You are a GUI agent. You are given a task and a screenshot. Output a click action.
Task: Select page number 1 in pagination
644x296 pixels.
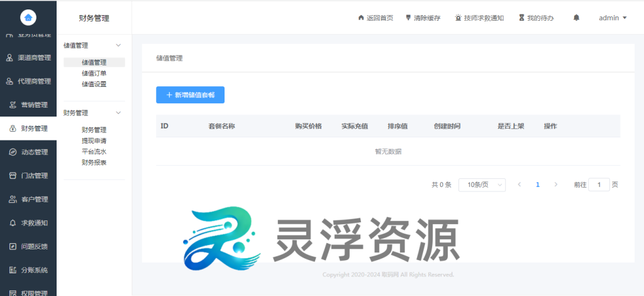pyautogui.click(x=538, y=185)
